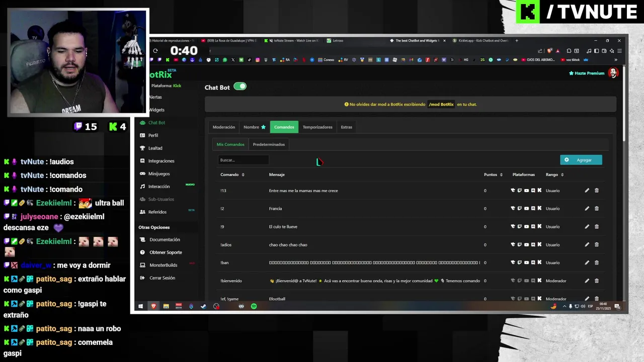Edit the !ban command
The image size is (644, 362).
click(587, 262)
